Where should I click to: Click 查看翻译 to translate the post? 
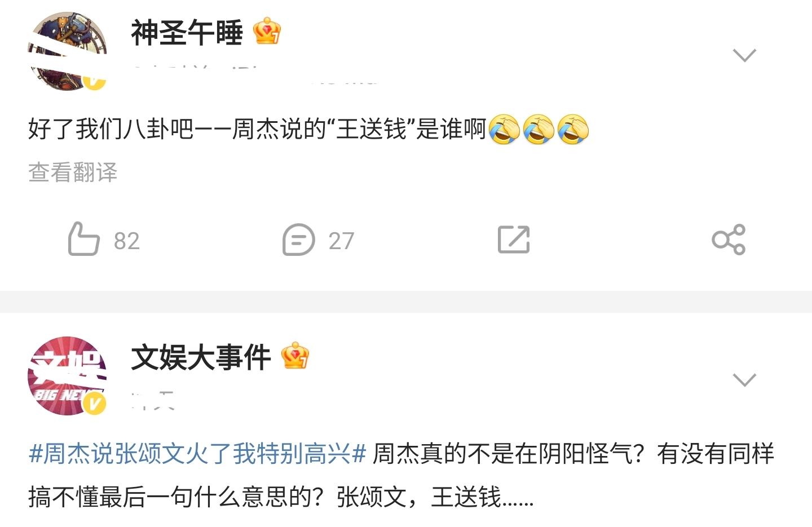click(73, 172)
